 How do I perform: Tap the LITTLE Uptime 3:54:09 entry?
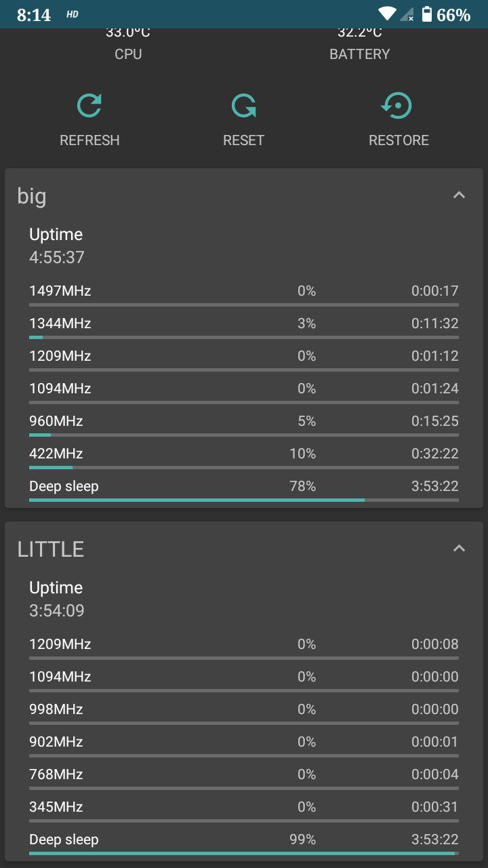[57, 599]
